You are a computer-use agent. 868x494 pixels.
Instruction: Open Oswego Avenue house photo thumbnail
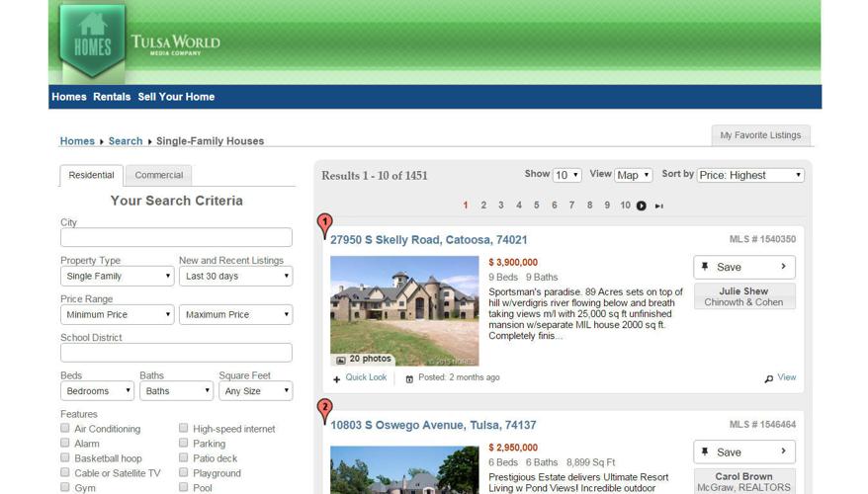pos(404,470)
